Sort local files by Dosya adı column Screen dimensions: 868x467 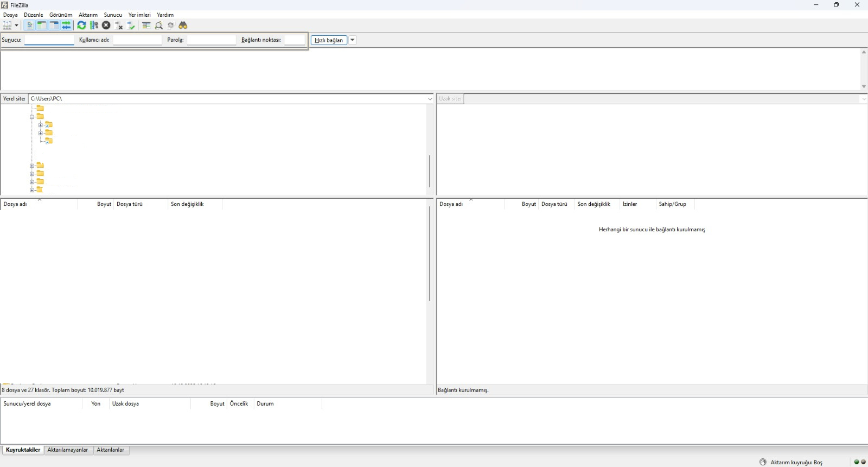(39, 204)
